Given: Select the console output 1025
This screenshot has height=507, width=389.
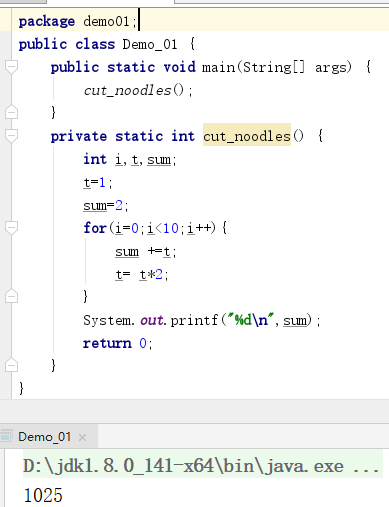Looking at the screenshot, I should (43, 495).
